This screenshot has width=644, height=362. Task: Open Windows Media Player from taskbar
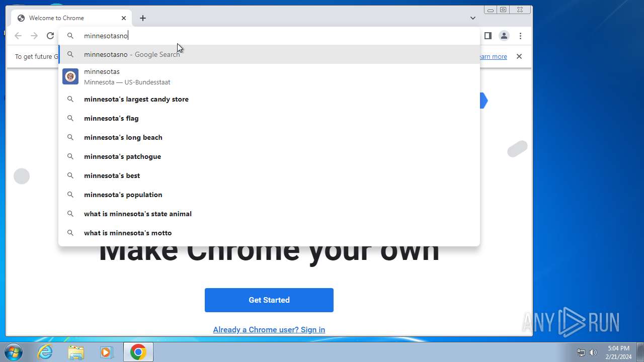pos(106,352)
